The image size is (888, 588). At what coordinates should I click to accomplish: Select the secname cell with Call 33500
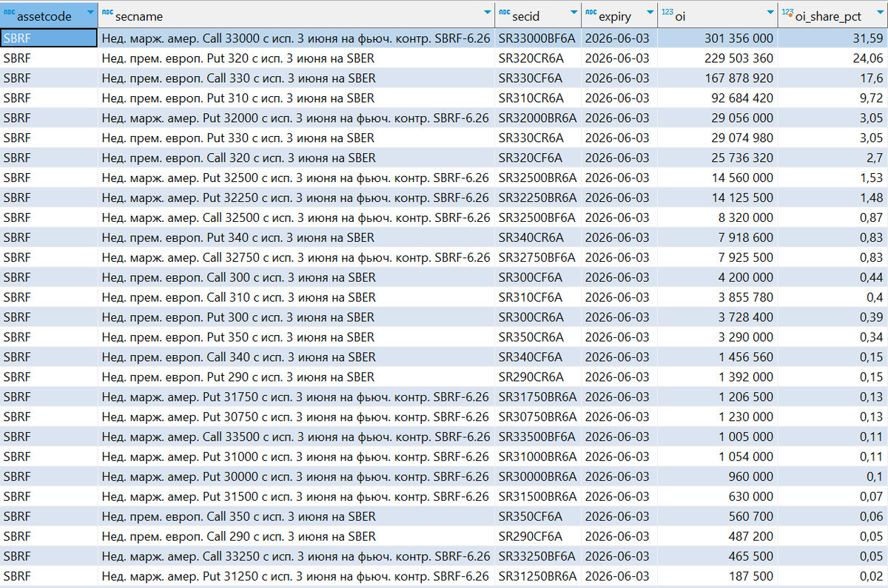pyautogui.click(x=296, y=436)
